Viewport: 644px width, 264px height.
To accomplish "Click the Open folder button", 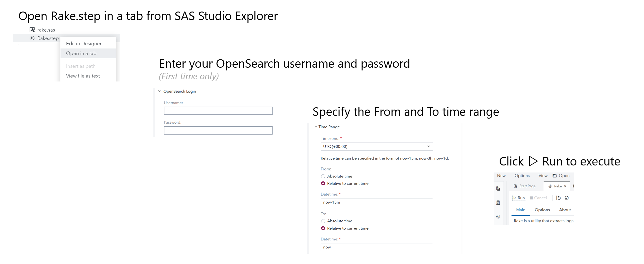I will 561,175.
